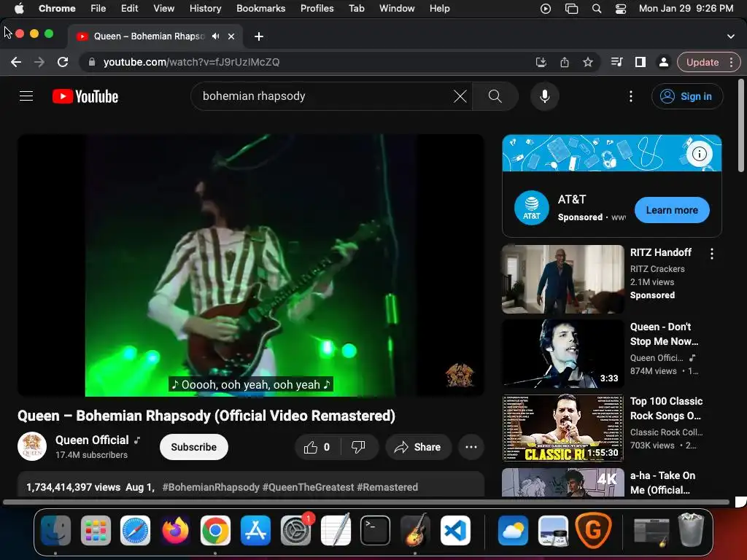
Task: Open the History menu
Action: click(205, 9)
